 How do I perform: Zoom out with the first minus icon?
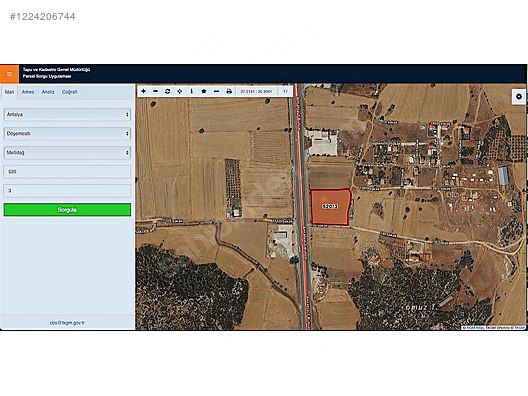(156, 91)
